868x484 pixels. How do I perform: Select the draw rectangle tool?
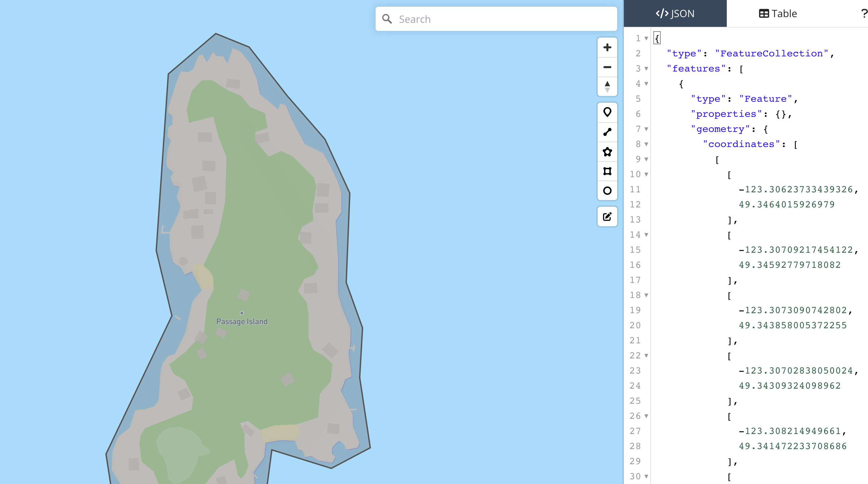click(x=607, y=171)
